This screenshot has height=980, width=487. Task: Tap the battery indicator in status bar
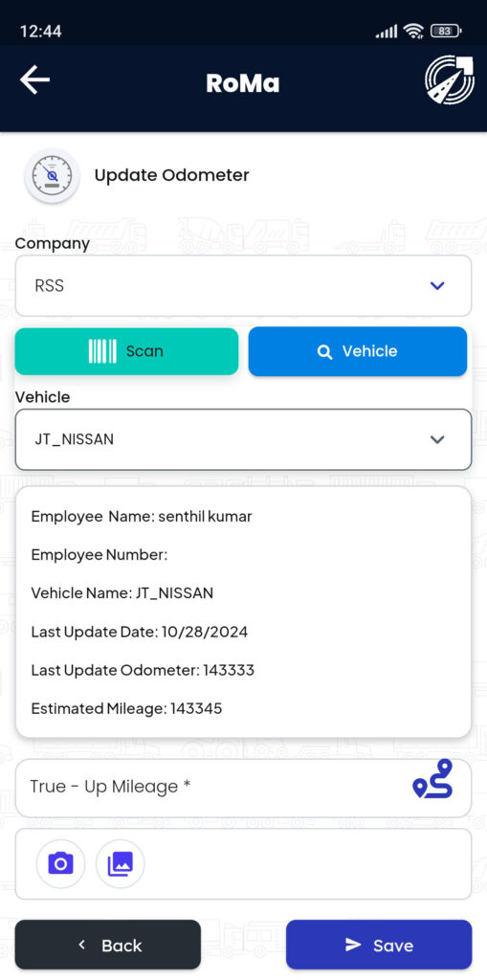coord(446,31)
